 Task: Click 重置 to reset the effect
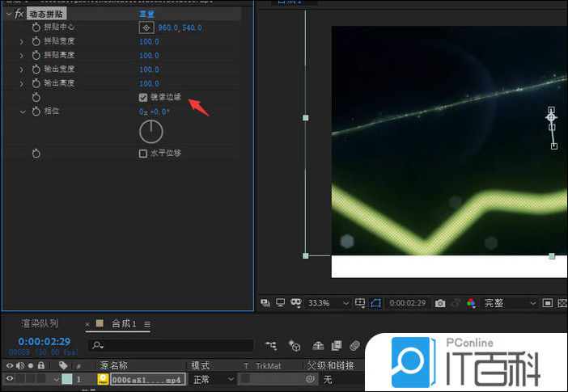click(147, 14)
